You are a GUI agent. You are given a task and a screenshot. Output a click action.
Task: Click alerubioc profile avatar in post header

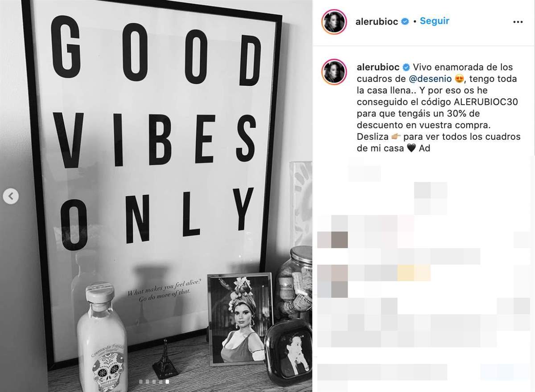(x=334, y=21)
